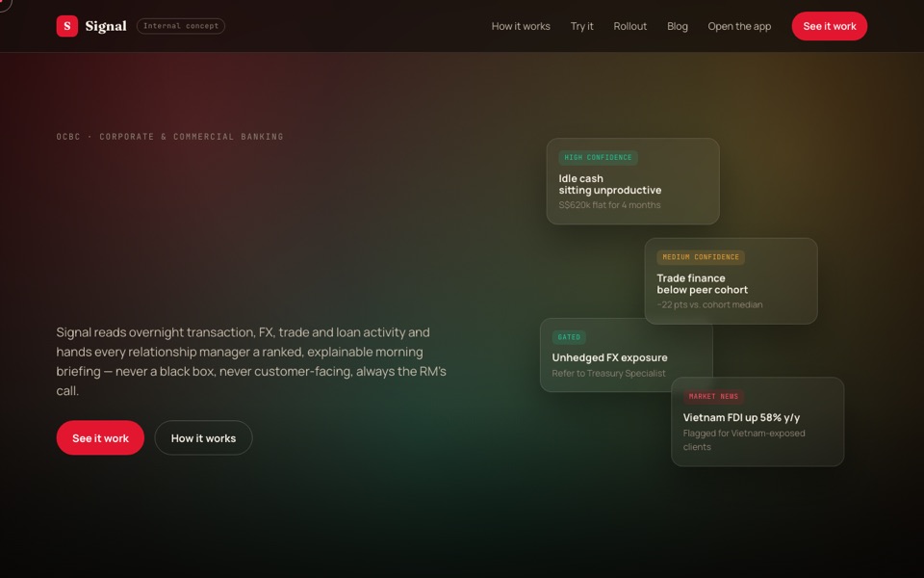Select the Unhedged FX exposure title
This screenshot has width=924, height=578.
(x=610, y=357)
